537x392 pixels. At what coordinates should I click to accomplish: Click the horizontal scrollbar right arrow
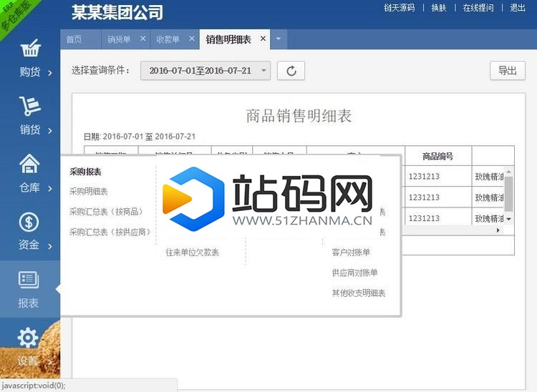498,230
